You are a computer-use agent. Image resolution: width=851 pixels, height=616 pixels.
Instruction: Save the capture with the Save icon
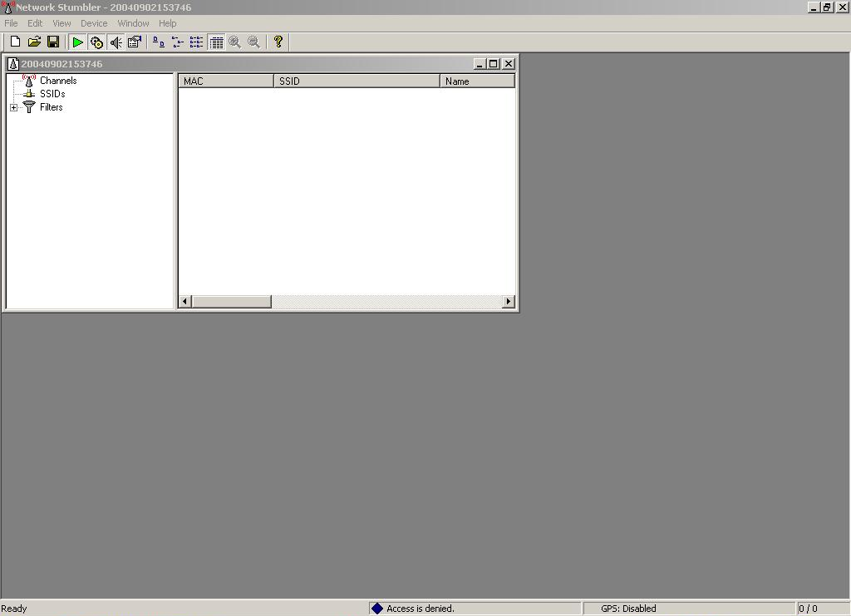(x=54, y=42)
